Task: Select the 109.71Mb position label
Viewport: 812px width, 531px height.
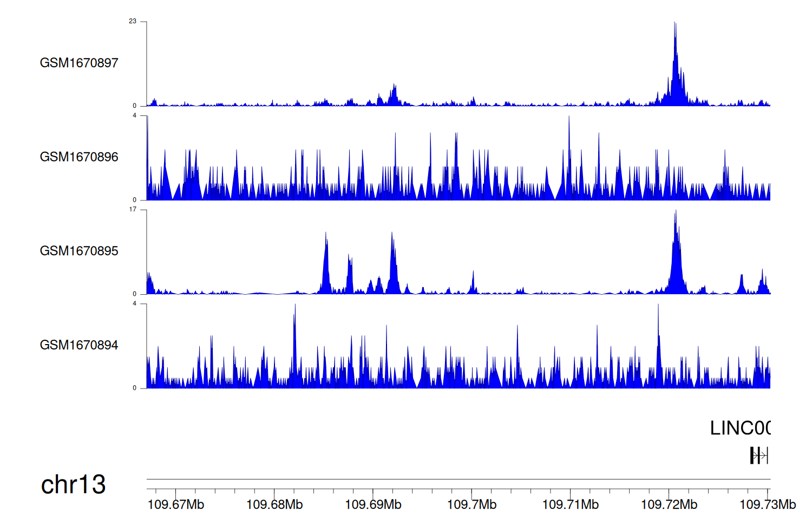Action: click(571, 505)
